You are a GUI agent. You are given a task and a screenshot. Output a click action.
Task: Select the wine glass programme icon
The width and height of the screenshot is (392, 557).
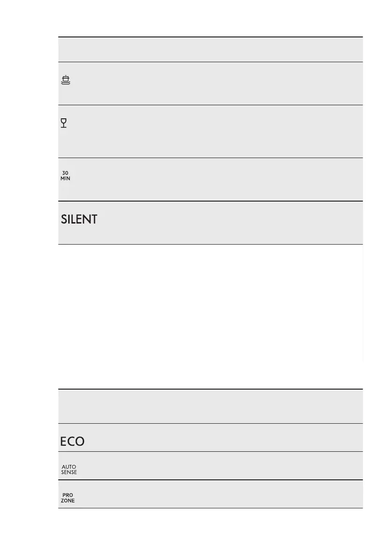(64, 123)
